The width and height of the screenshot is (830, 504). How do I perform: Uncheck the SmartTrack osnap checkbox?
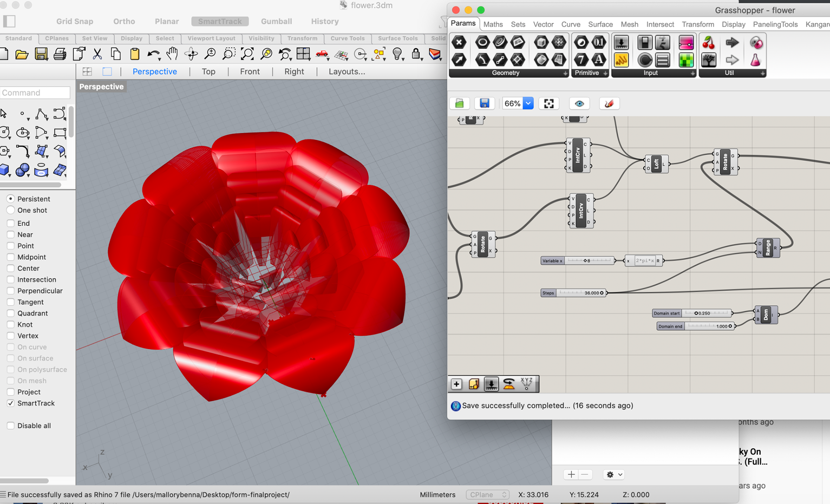11,403
